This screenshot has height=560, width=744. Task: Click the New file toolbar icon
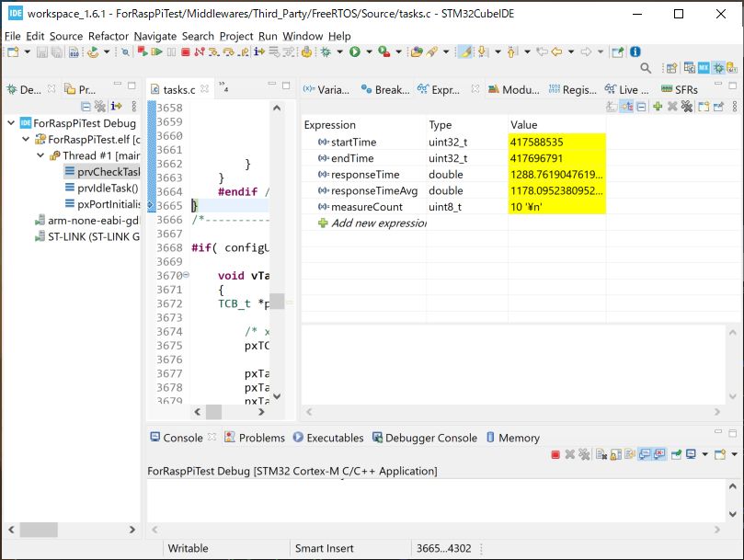[x=13, y=51]
